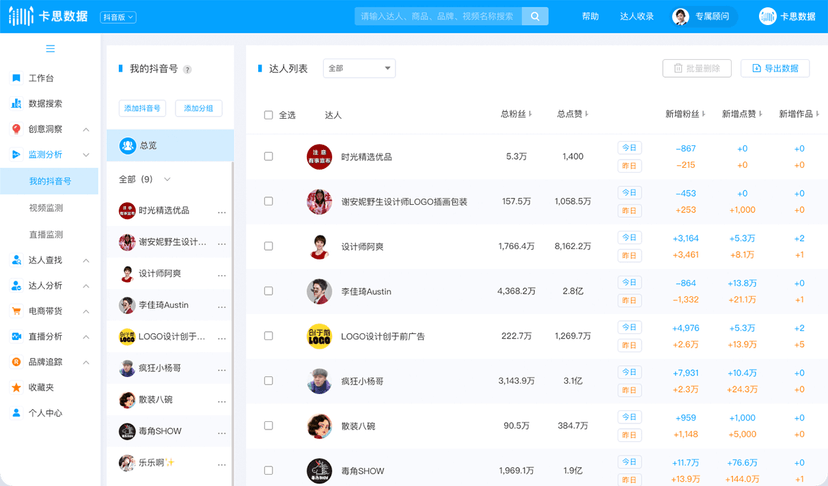Click the 个人中心 person icon

click(x=16, y=413)
